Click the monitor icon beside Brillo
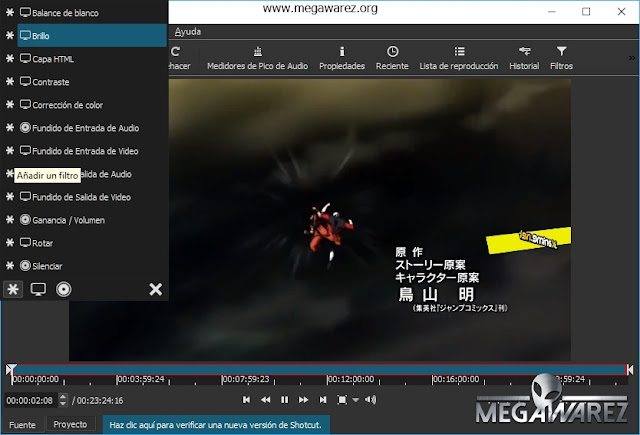 coord(25,36)
